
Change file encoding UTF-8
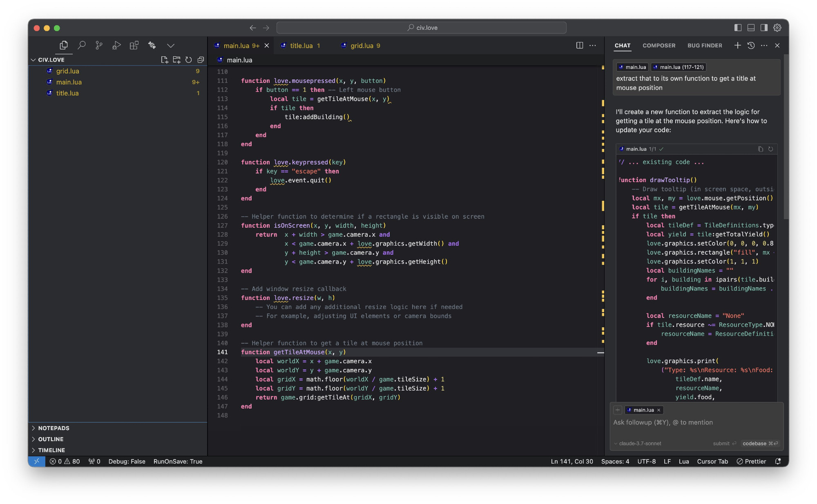(647, 462)
